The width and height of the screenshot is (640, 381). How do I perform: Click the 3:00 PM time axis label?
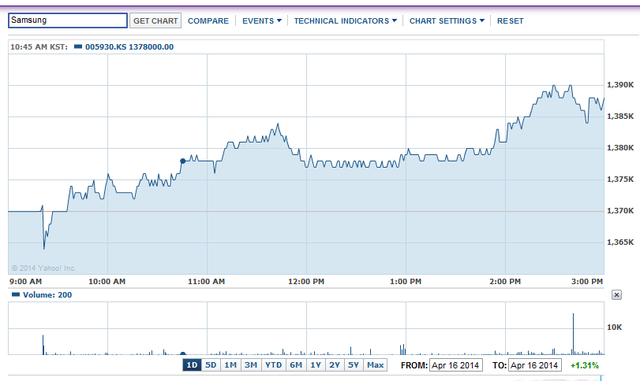[587, 281]
